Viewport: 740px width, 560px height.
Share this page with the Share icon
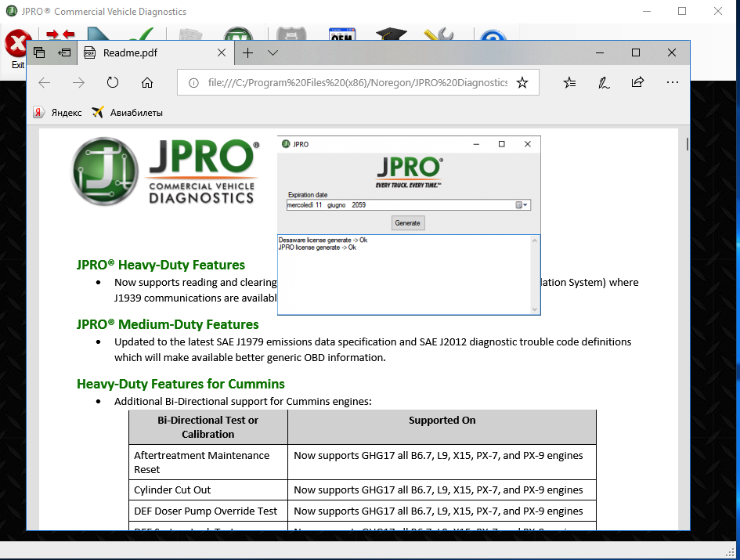point(637,83)
